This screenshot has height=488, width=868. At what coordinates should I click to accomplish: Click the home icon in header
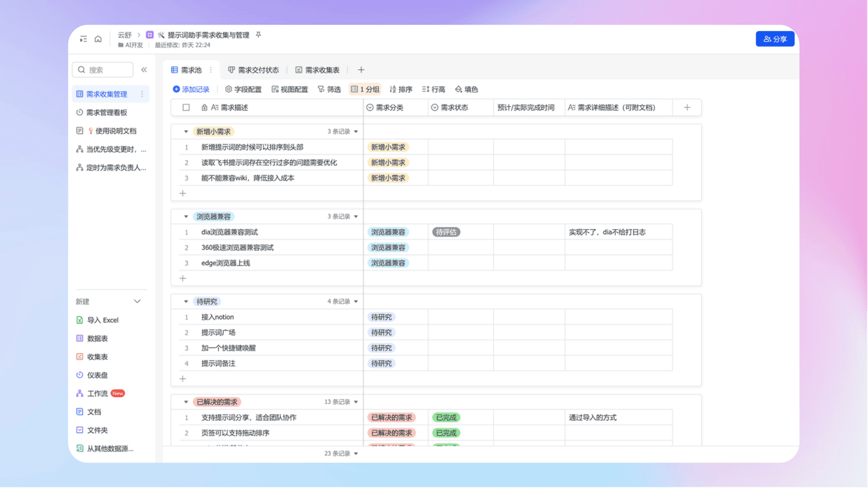tap(98, 39)
